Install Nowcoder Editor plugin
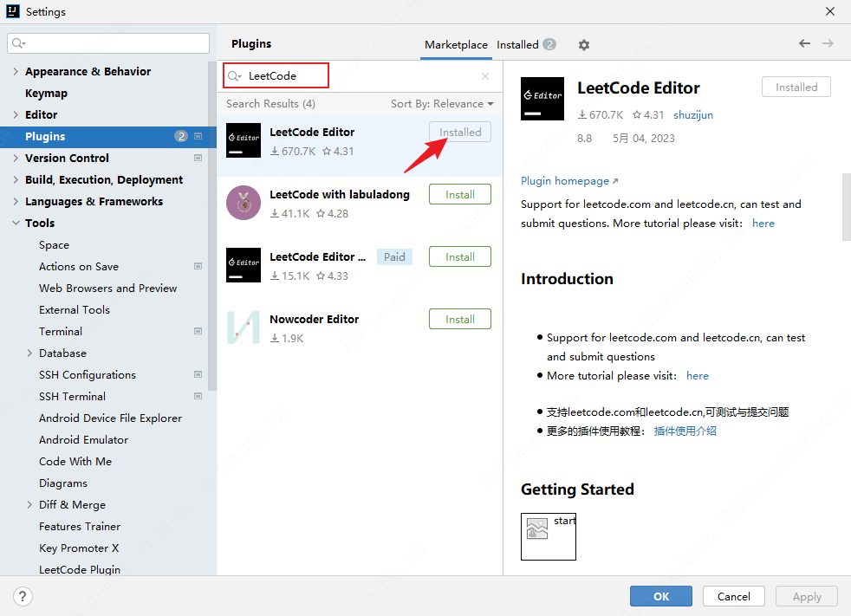The height and width of the screenshot is (616, 851). tap(459, 319)
